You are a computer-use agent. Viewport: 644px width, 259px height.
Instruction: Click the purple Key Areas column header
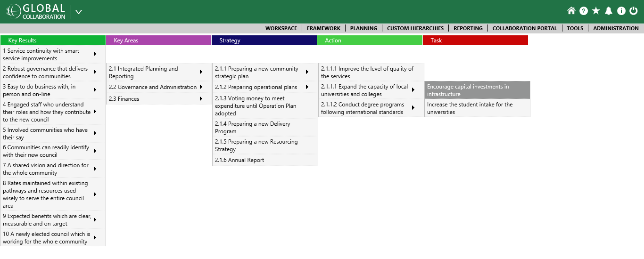[158, 40]
